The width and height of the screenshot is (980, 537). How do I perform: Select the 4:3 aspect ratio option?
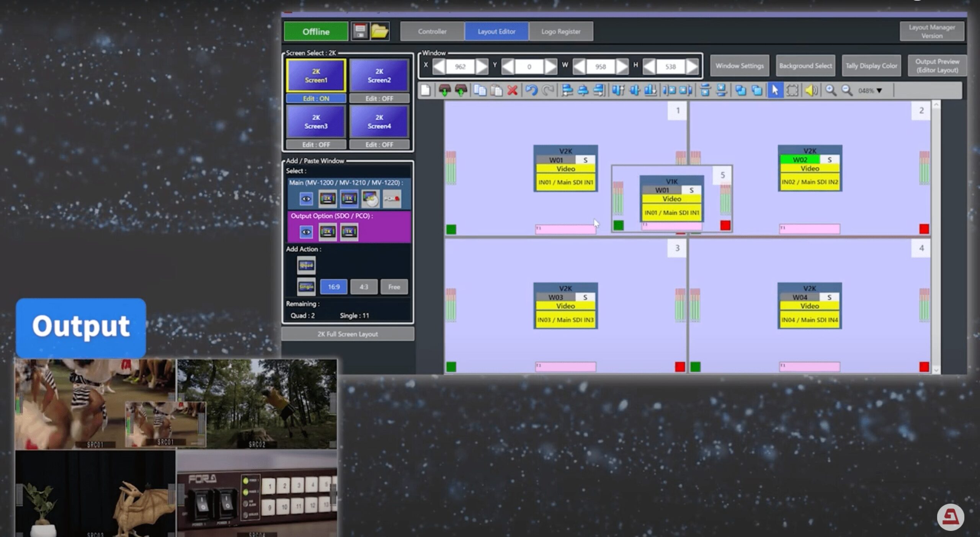click(x=364, y=287)
